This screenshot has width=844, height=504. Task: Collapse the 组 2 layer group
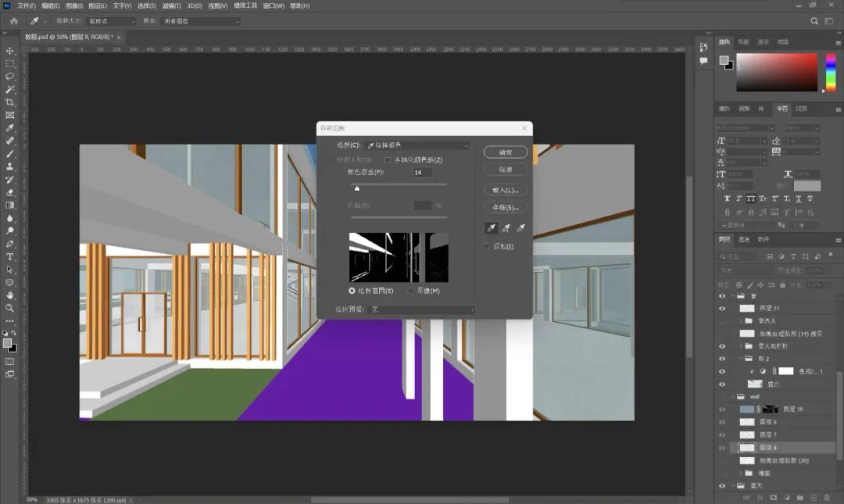[x=741, y=359]
